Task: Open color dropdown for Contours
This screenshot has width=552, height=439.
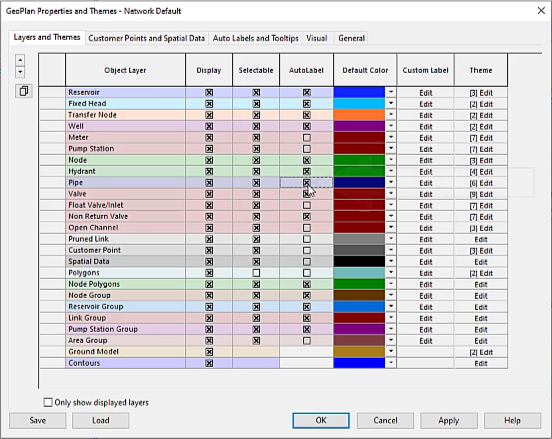Action: tap(391, 363)
